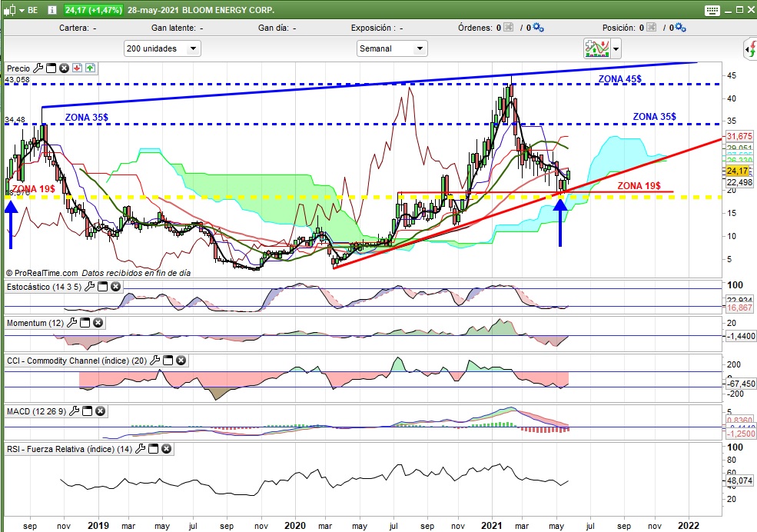Open CCI indicator settings wrench

click(x=155, y=360)
